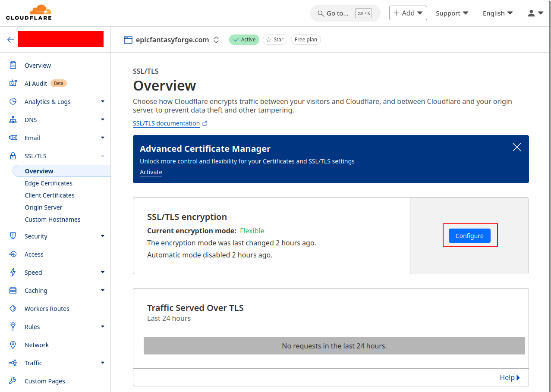Image resolution: width=551 pixels, height=392 pixels.
Task: Click the Traffic Served Over TLS heading
Action: coord(195,308)
